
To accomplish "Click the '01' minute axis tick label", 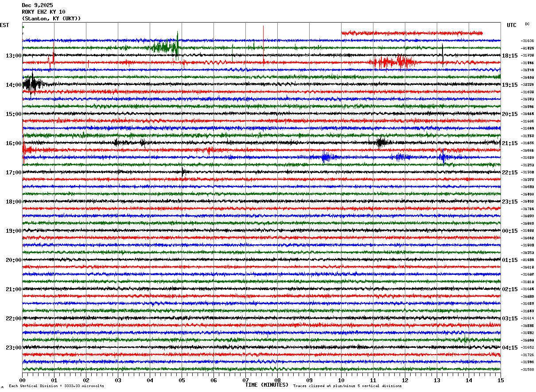I will (54, 380).
